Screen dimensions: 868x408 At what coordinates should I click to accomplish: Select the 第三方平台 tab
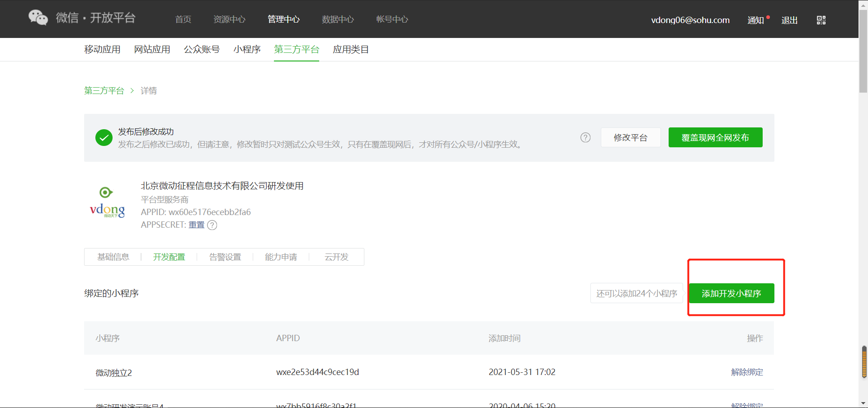tap(297, 49)
